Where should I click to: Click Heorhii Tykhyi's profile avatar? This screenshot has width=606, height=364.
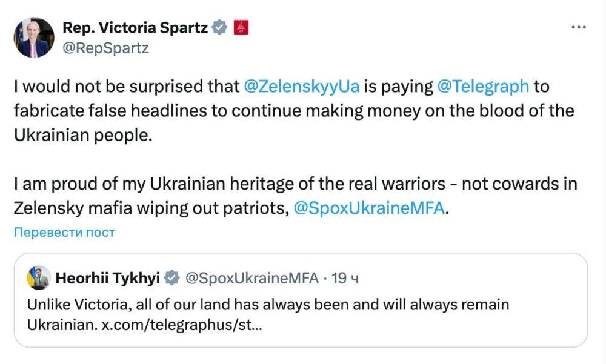[38, 277]
